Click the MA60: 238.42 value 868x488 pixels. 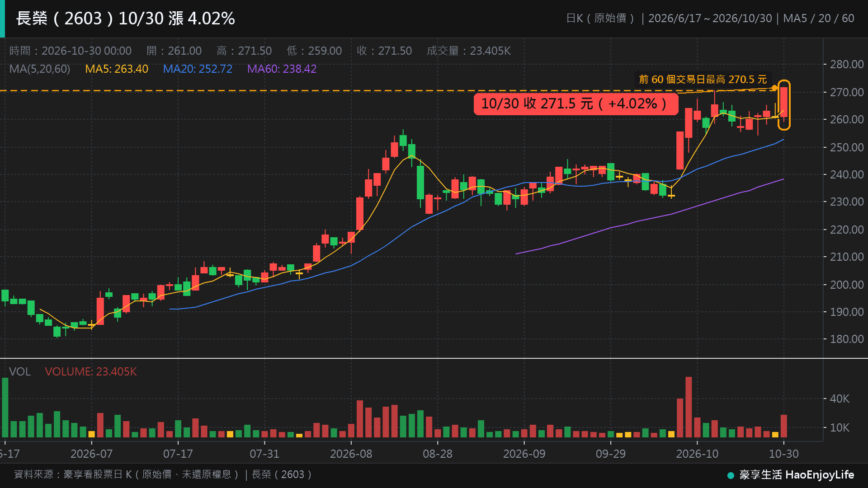(282, 69)
